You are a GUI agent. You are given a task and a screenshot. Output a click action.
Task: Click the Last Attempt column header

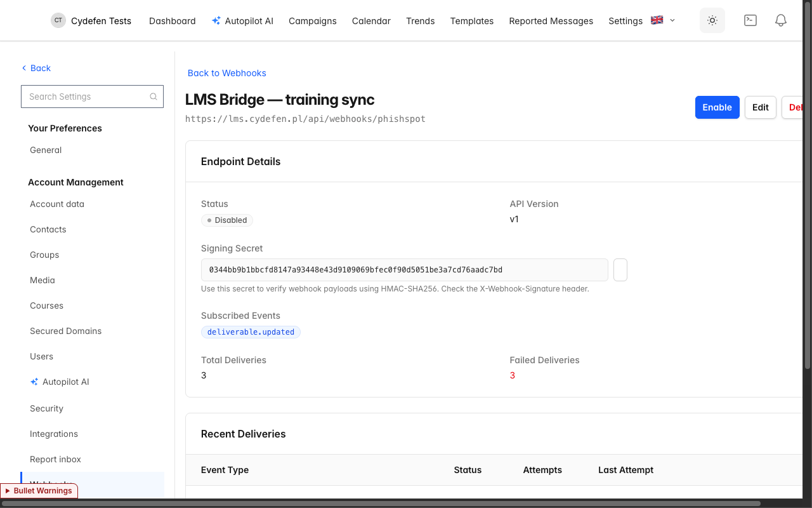point(625,470)
